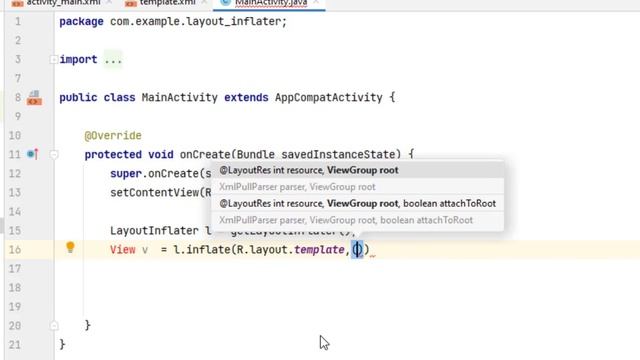The image size is (640, 360).
Task: Click the inflate method call
Action: 208,250
